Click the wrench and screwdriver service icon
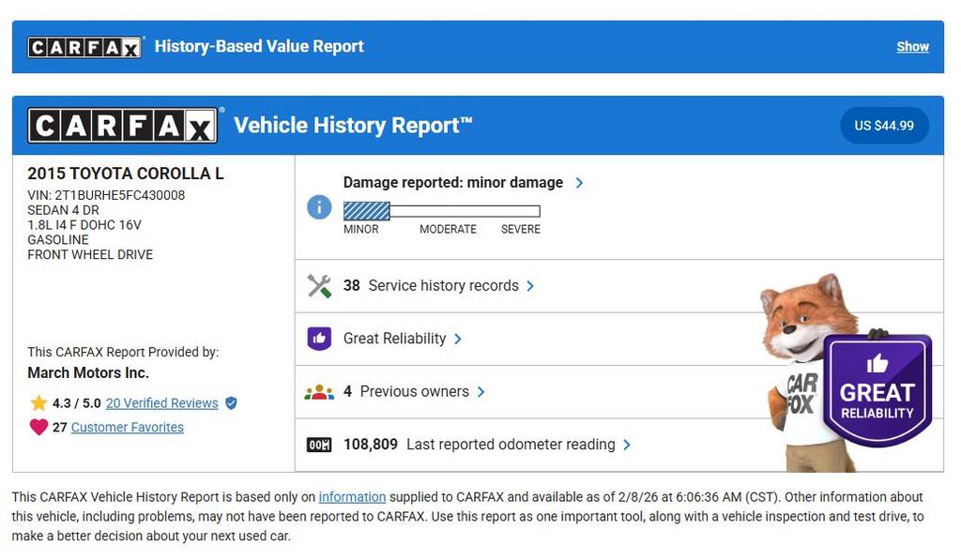 [x=319, y=286]
